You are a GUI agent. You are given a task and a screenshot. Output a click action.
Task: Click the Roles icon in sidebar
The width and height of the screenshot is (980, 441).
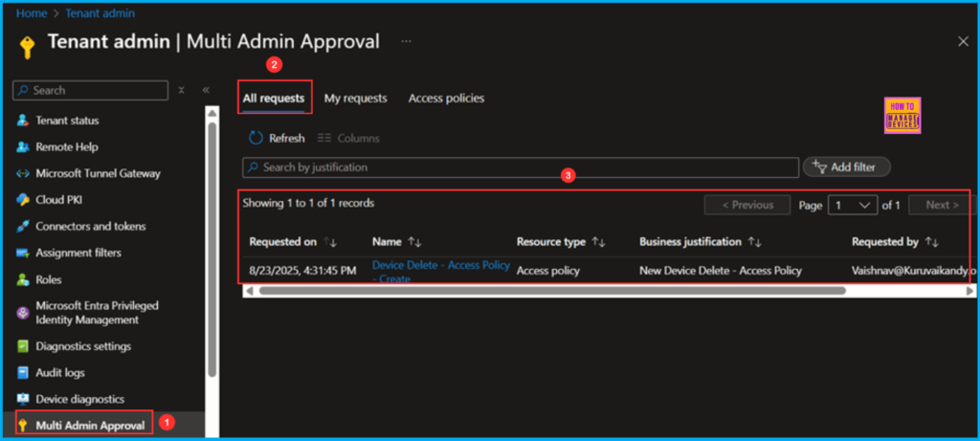(x=23, y=279)
